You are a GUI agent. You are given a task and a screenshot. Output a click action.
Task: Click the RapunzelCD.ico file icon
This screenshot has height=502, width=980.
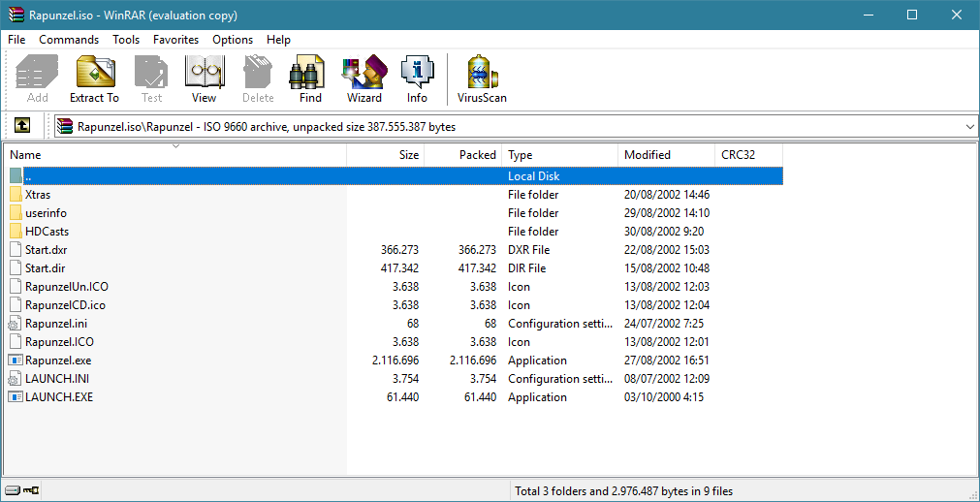(x=16, y=305)
